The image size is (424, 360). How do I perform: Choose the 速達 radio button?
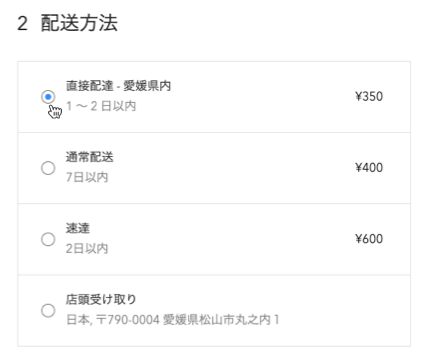tap(48, 239)
